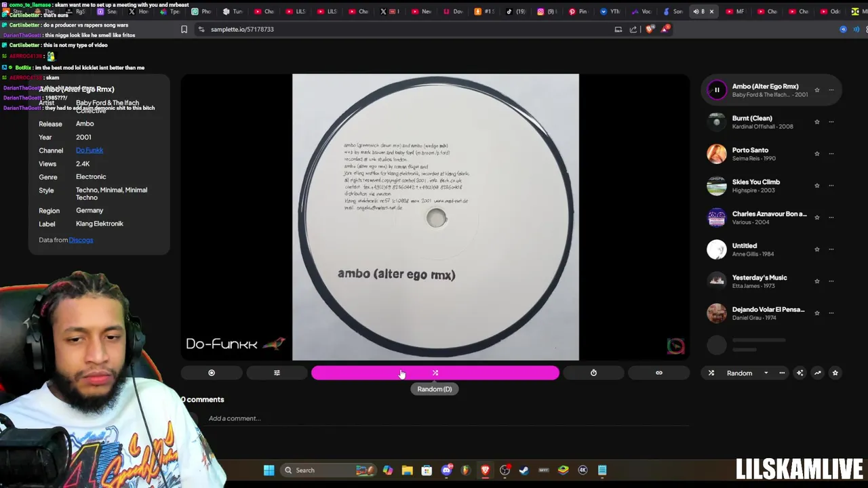Open more options for Burnt (Clean)
Screen dimensions: 868x488
[x=831, y=122]
